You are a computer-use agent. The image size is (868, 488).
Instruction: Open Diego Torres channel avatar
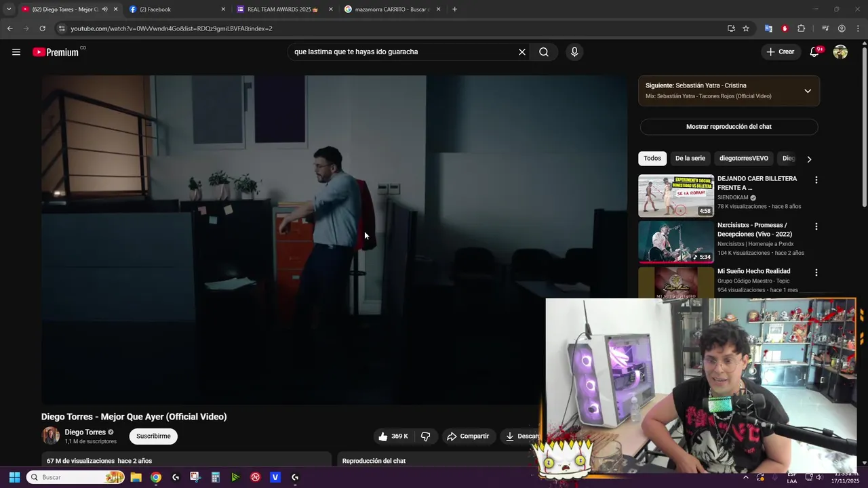click(51, 436)
